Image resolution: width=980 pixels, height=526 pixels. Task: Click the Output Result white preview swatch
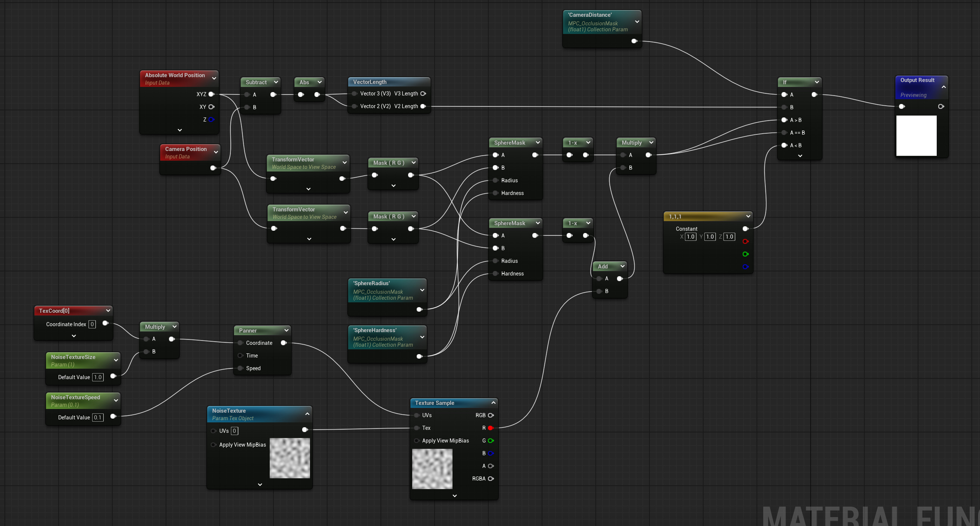tap(916, 136)
